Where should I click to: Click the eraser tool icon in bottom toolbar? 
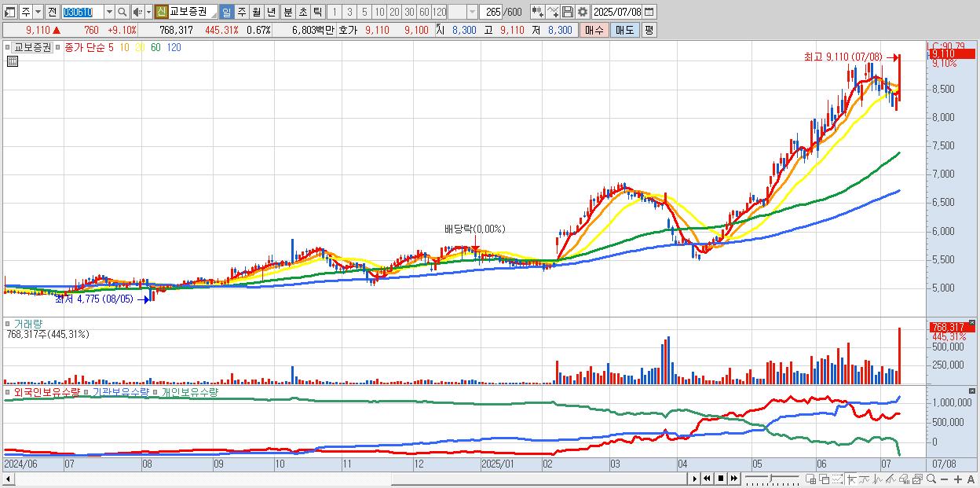[903, 479]
